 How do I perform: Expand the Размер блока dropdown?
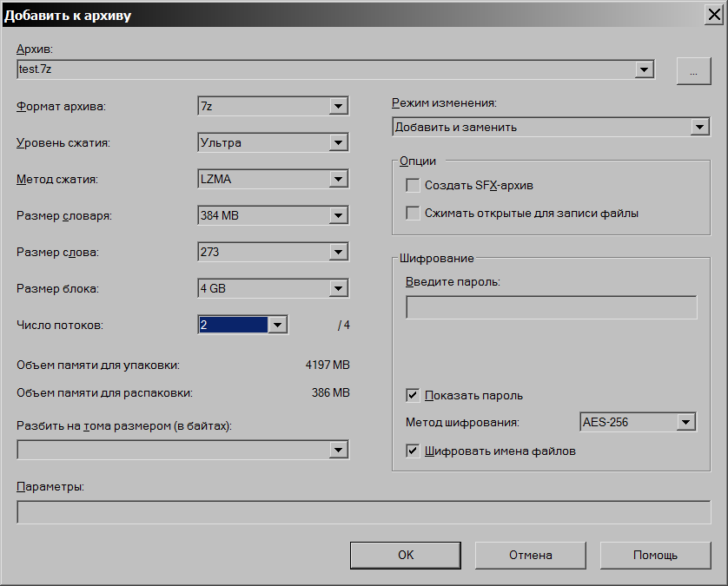click(x=339, y=288)
